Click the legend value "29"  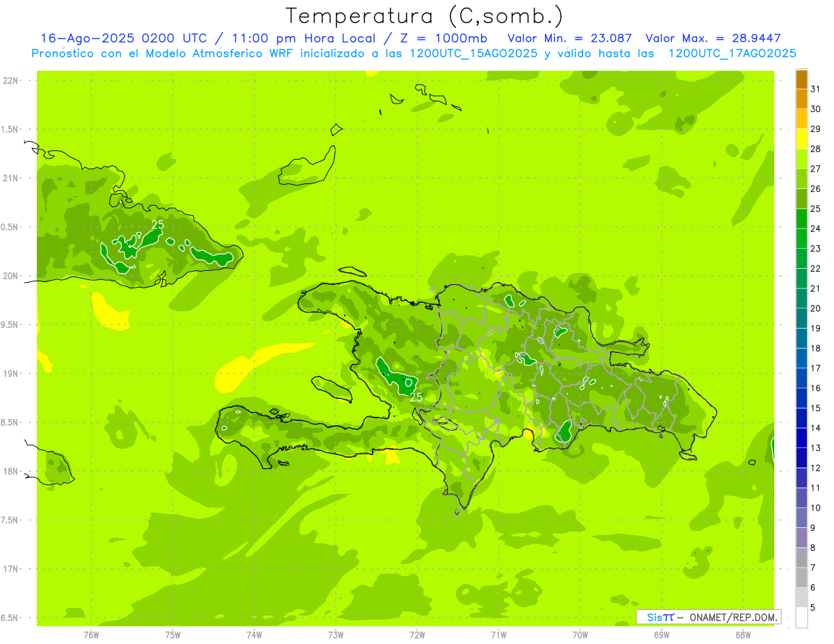[815, 129]
